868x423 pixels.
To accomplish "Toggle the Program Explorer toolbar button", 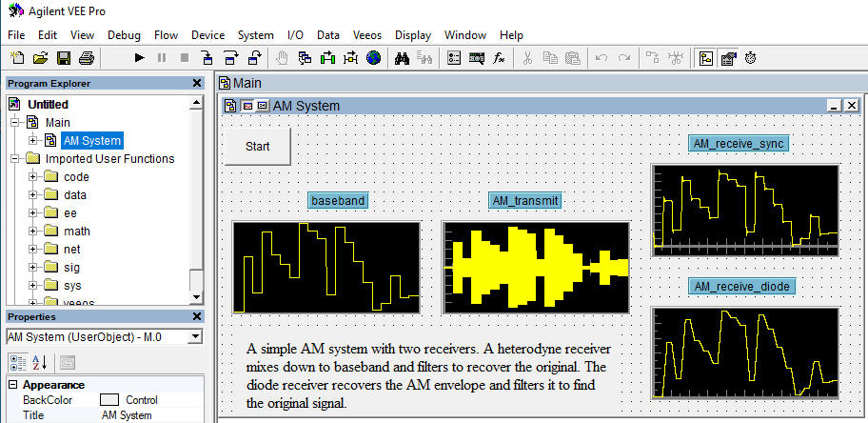I will 705,58.
